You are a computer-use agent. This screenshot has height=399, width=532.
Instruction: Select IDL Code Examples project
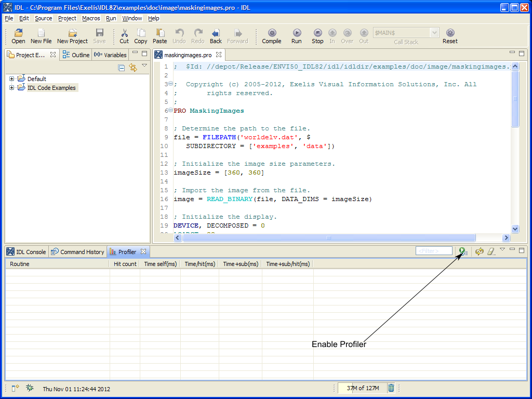[x=51, y=87]
